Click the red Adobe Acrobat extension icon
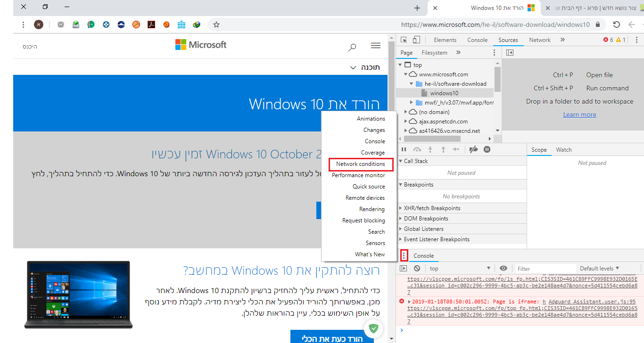Screen dimensions: 644x343 pyautogui.click(x=151, y=24)
